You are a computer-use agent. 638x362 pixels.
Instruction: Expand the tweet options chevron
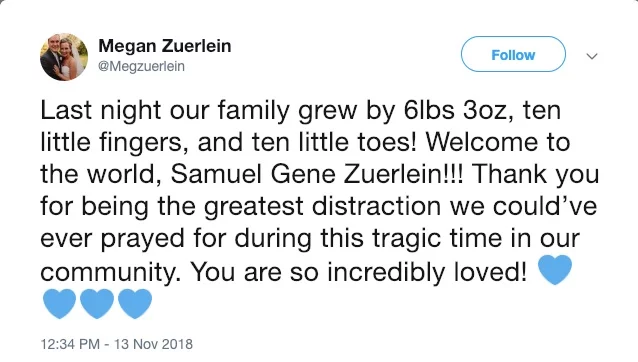(592, 56)
